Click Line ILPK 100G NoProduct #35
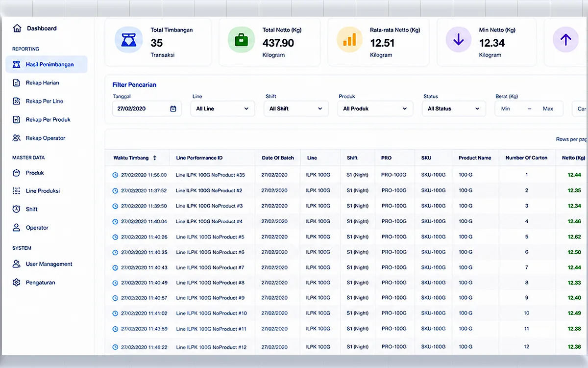Screen dimensions: 588x368 pyautogui.click(x=210, y=175)
